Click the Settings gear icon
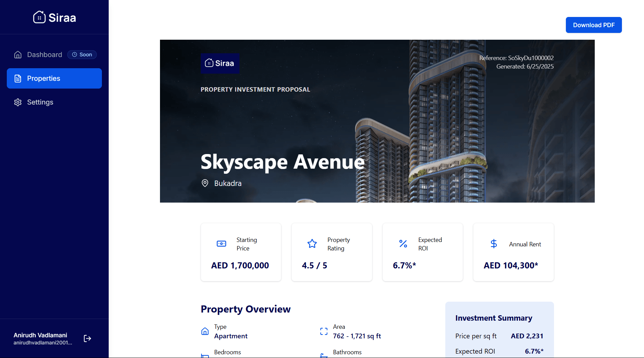Image resolution: width=644 pixels, height=358 pixels. (x=18, y=102)
